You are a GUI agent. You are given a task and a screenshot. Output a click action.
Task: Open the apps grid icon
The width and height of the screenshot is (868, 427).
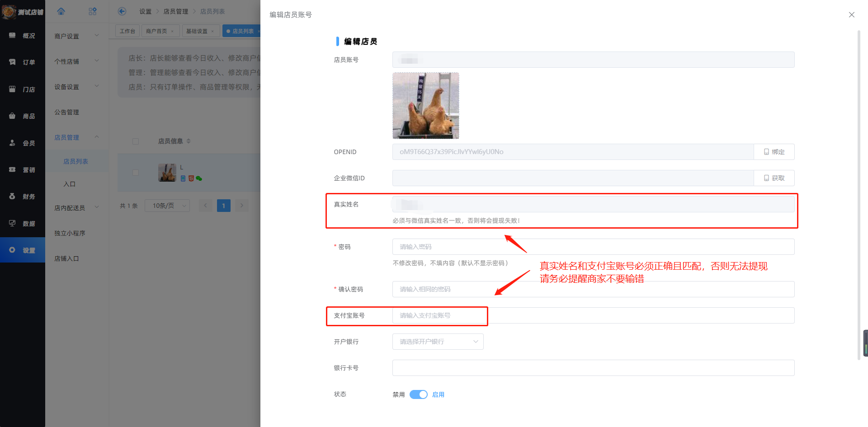point(93,11)
